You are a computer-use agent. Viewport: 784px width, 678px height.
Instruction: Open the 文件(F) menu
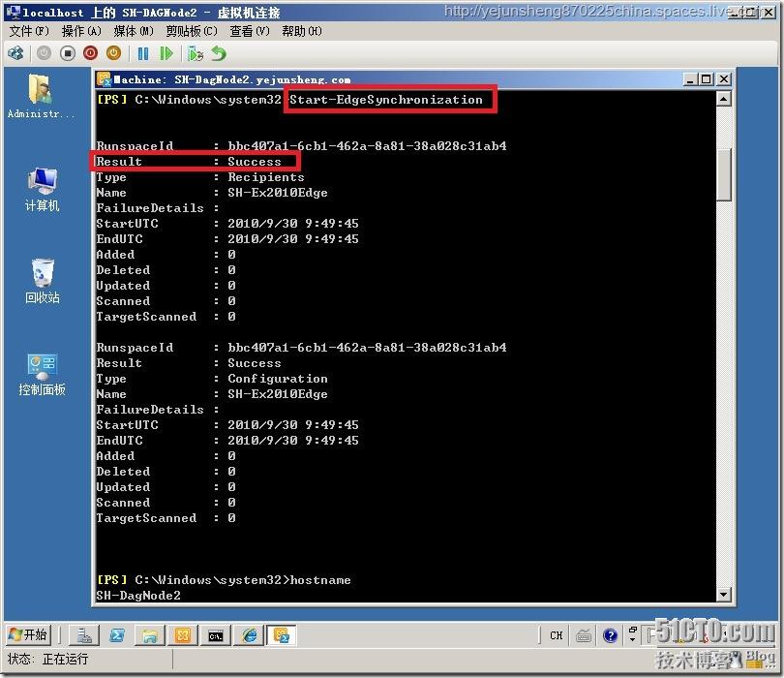(x=29, y=31)
